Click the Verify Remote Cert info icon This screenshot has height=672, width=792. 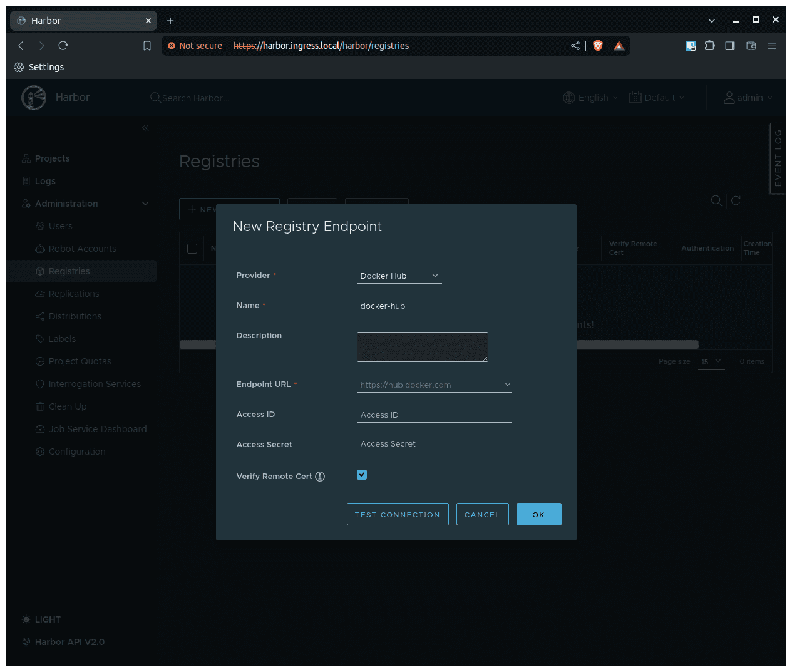[x=320, y=477]
